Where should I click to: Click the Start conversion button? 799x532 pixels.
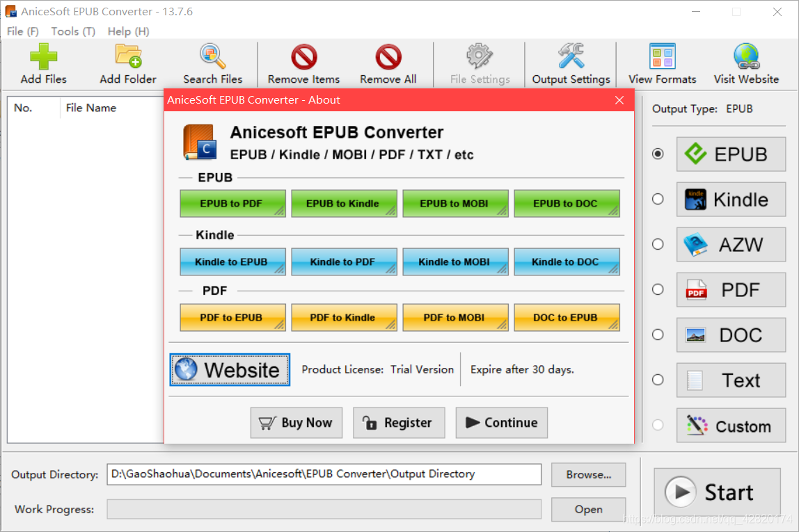tap(717, 492)
